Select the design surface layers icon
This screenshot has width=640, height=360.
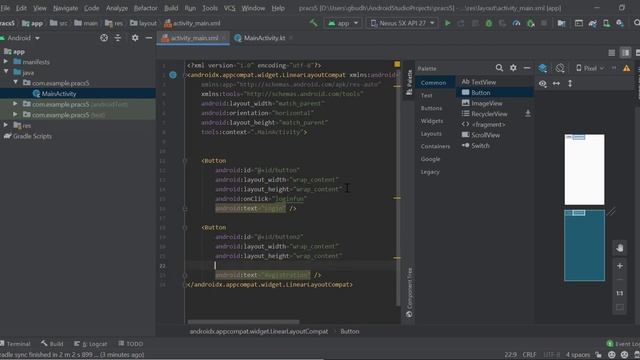(x=542, y=68)
